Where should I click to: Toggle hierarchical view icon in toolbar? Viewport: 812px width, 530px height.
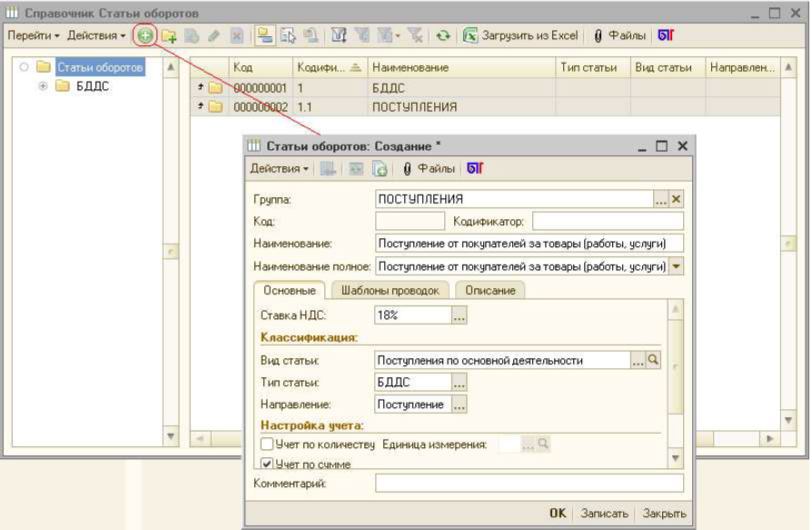(x=263, y=35)
